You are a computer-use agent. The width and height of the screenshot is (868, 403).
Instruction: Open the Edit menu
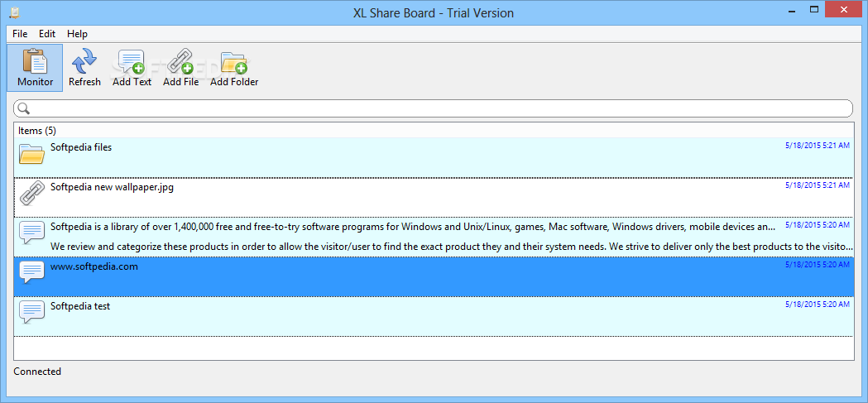47,34
